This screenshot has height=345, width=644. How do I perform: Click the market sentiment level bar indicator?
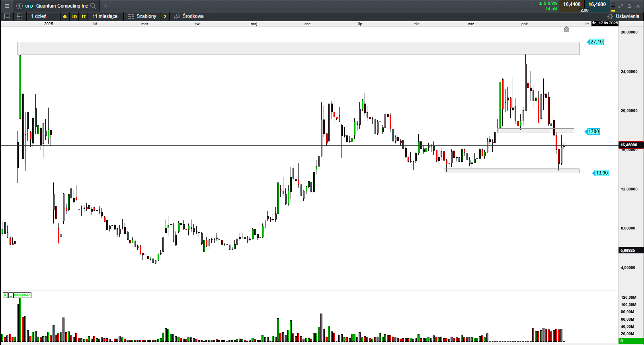click(613, 6)
